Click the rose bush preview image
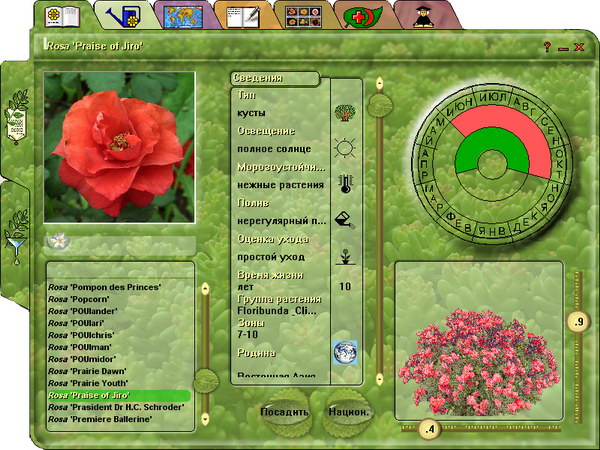This screenshot has height=450, width=600. (x=478, y=362)
